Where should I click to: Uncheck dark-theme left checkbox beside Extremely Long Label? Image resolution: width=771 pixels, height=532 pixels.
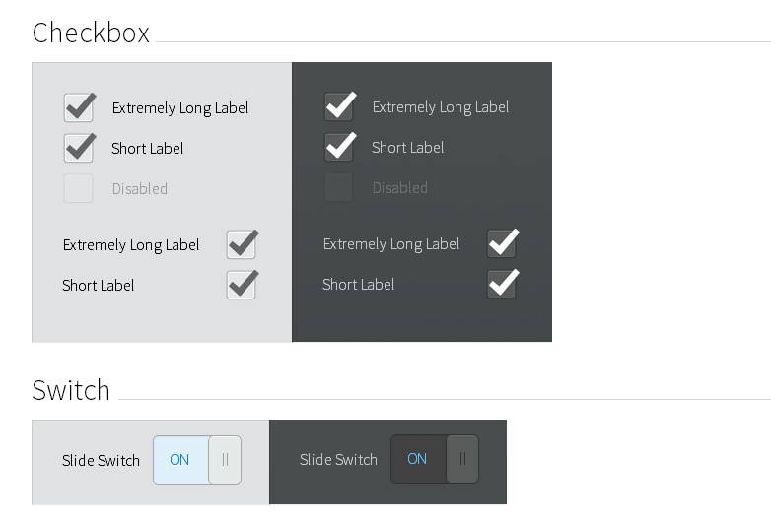(338, 106)
